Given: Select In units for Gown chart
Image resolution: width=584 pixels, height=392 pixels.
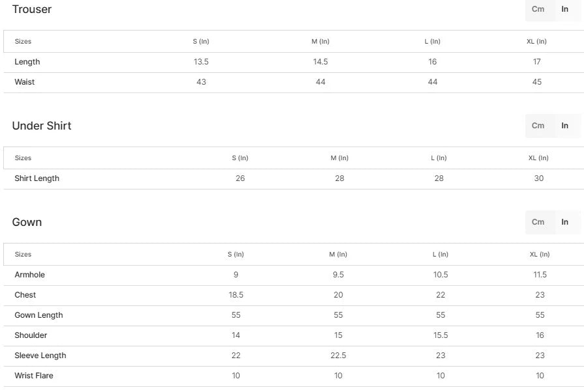Looking at the screenshot, I should [565, 222].
